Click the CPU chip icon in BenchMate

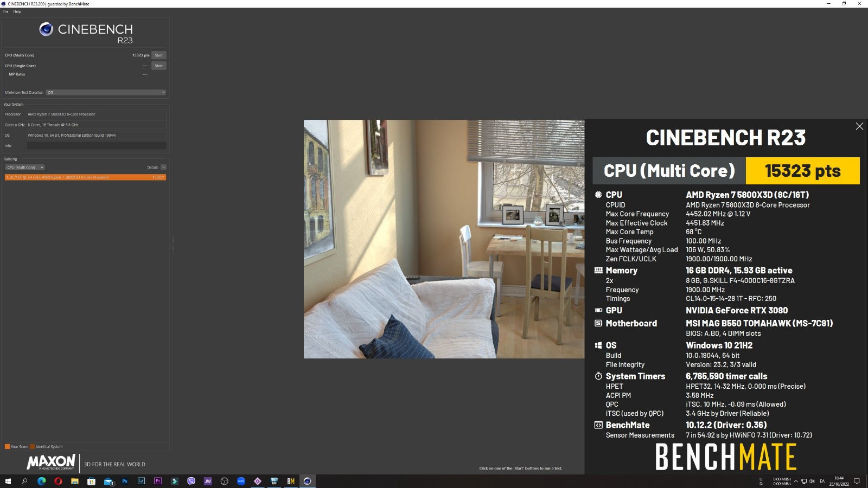[x=598, y=195]
